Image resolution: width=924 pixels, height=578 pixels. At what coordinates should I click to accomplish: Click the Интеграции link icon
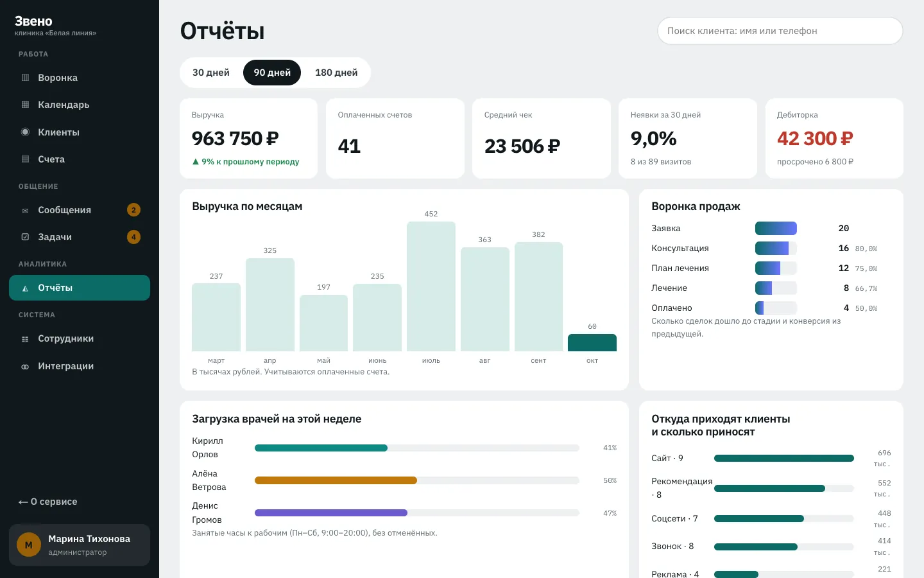(26, 367)
